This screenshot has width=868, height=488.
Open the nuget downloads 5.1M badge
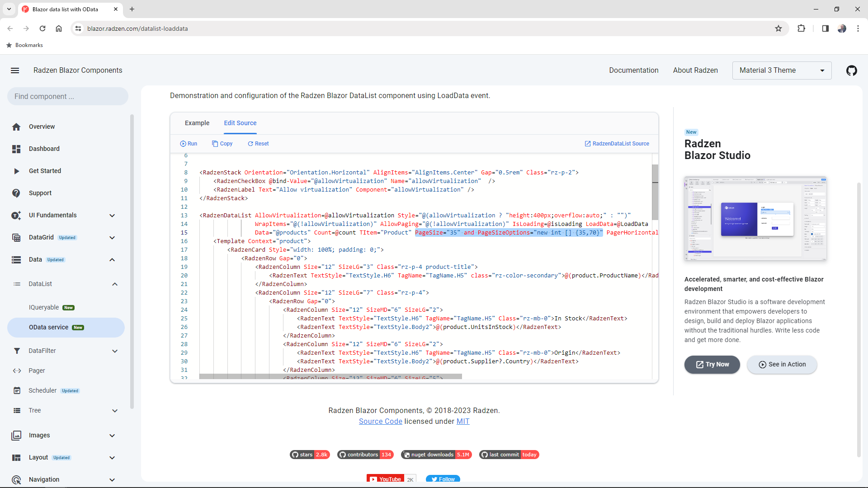click(x=436, y=455)
